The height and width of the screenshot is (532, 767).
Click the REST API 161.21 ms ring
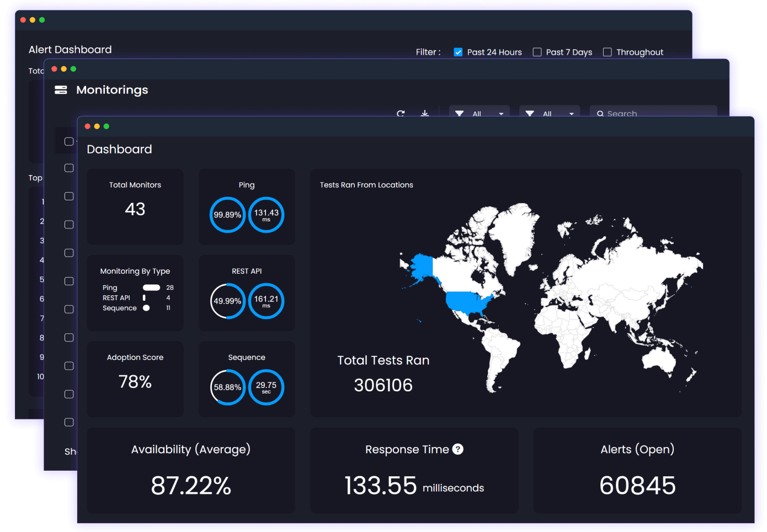coord(266,301)
